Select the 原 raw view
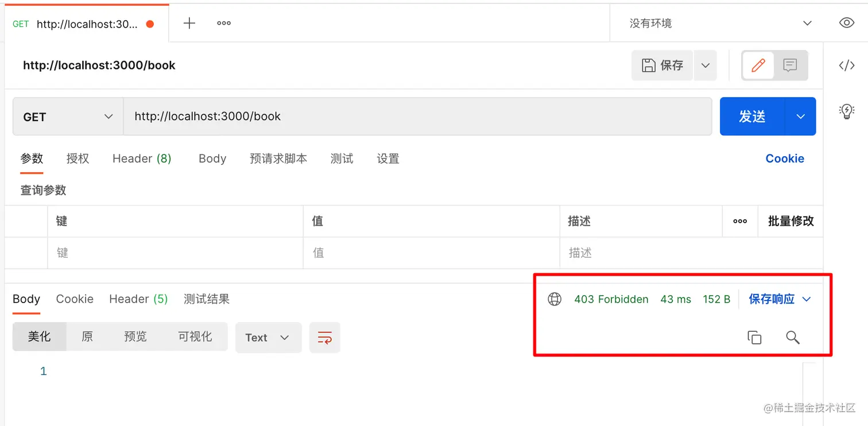Viewport: 868px width, 426px height. tap(87, 337)
